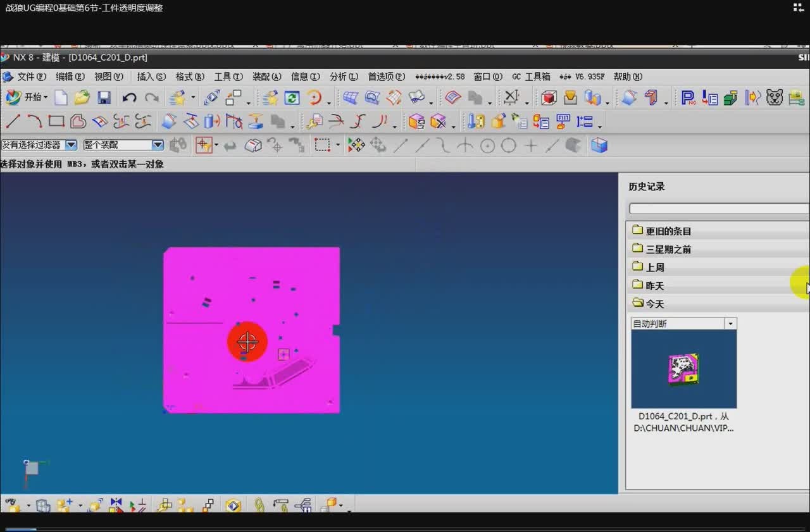Save the part with the floppy disk icon

point(104,97)
